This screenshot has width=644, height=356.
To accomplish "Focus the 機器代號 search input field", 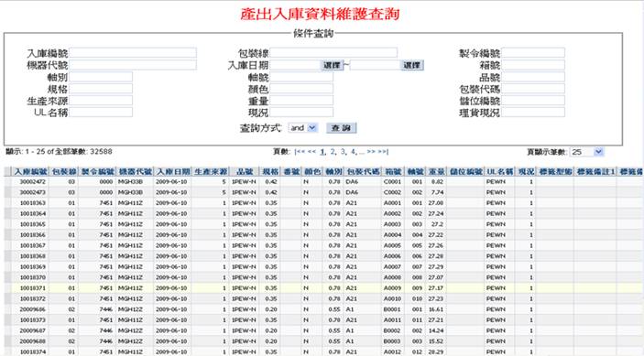I will point(133,65).
